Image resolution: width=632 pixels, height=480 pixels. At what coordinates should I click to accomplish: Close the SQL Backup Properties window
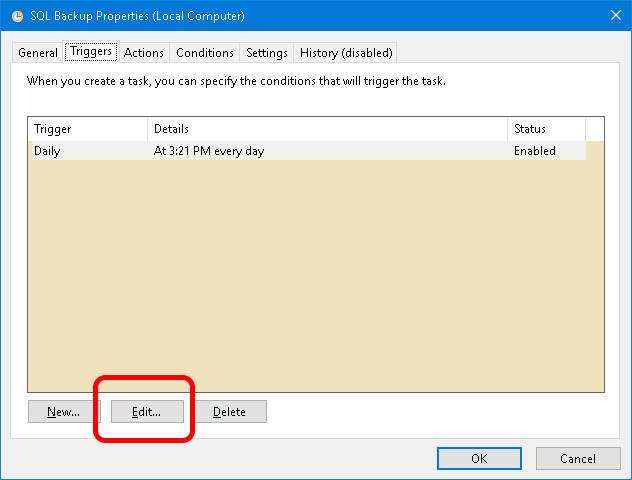pyautogui.click(x=616, y=15)
